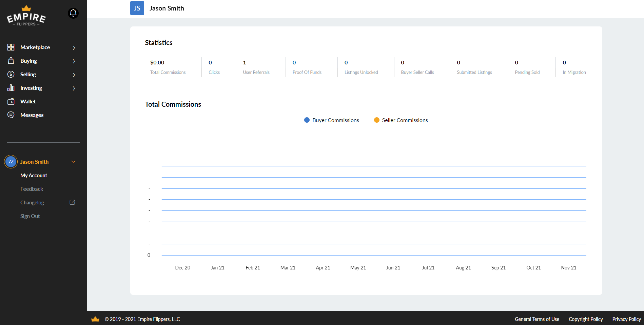Open General Terms of Use link
Viewport: 644px width, 325px height.
(537, 319)
